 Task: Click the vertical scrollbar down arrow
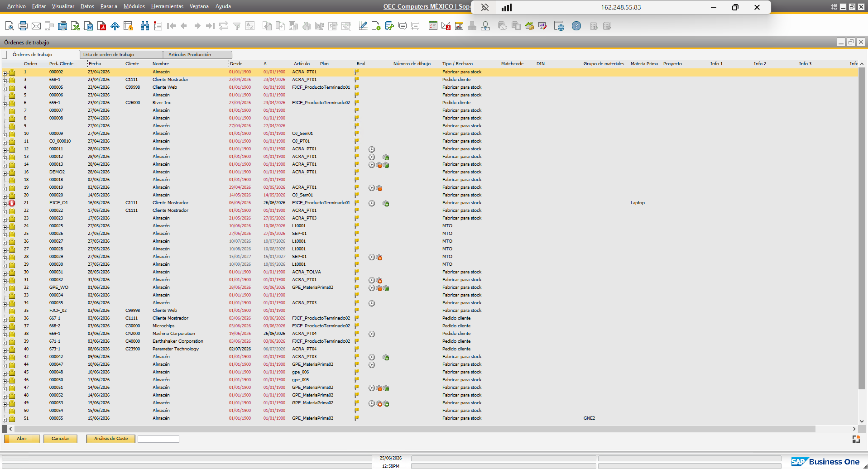(862, 421)
